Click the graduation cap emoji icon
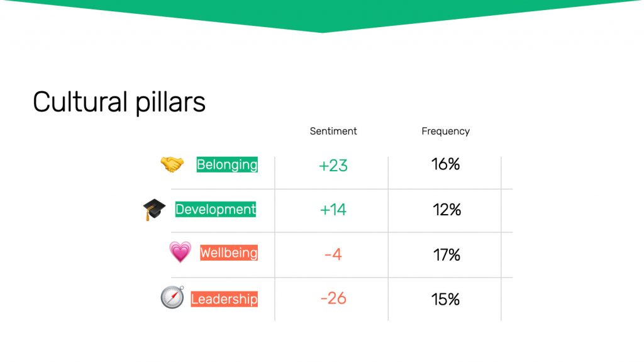 point(154,209)
